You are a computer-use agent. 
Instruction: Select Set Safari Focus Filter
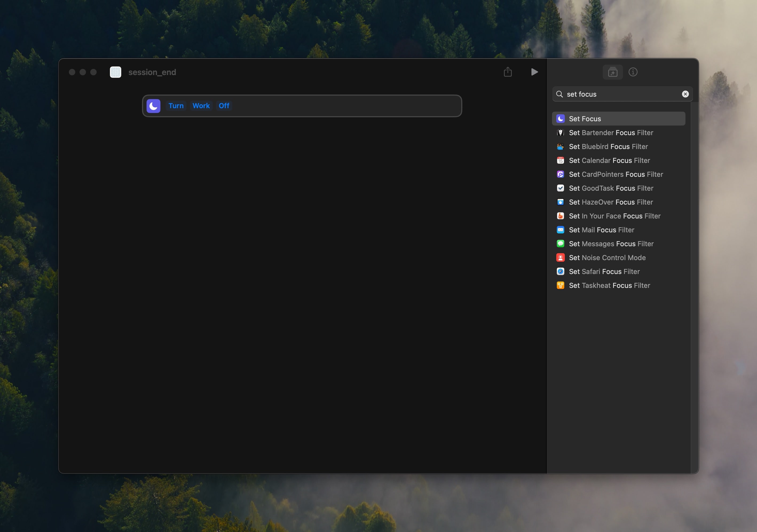tap(604, 271)
